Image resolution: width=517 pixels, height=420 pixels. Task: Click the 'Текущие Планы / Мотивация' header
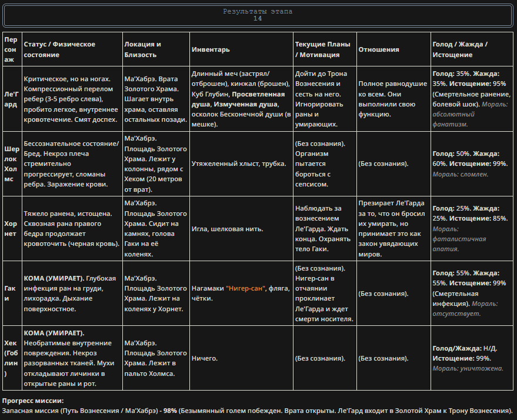pyautogui.click(x=325, y=49)
